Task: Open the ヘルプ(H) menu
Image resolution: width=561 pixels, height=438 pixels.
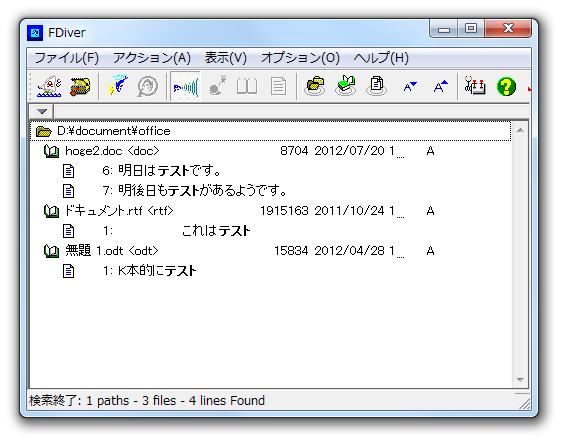Action: [x=381, y=58]
